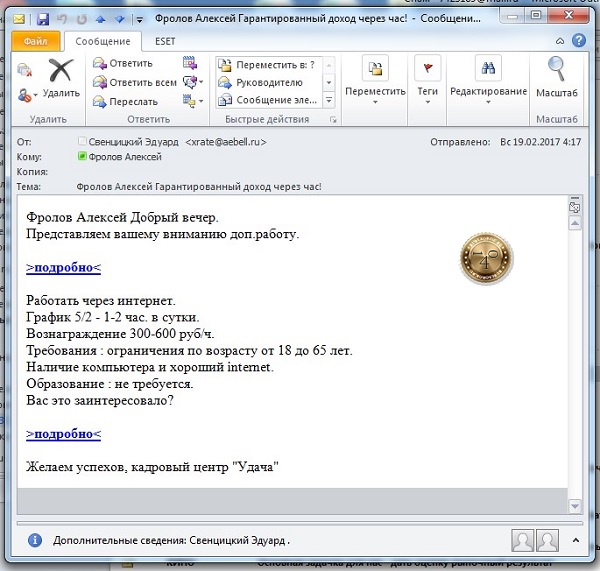Delete the message with Удалить button
600x571 pixels.
pos(61,78)
